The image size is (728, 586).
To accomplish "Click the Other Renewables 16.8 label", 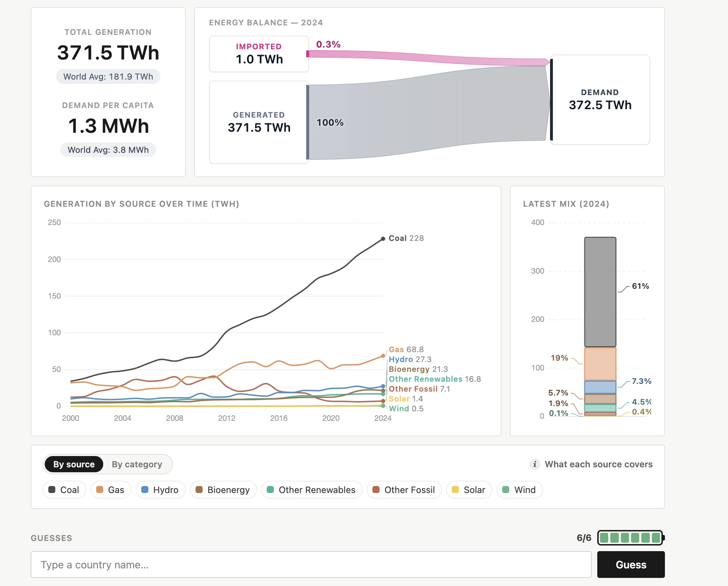I will point(434,379).
